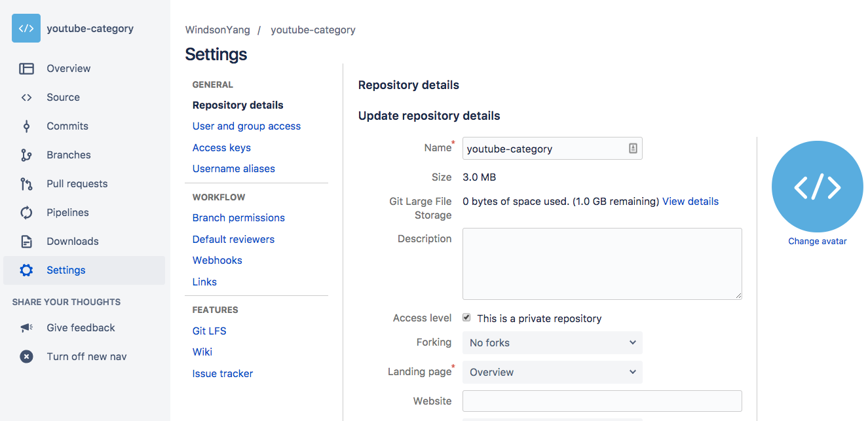Click youtube-category breadcrumb link

point(313,30)
